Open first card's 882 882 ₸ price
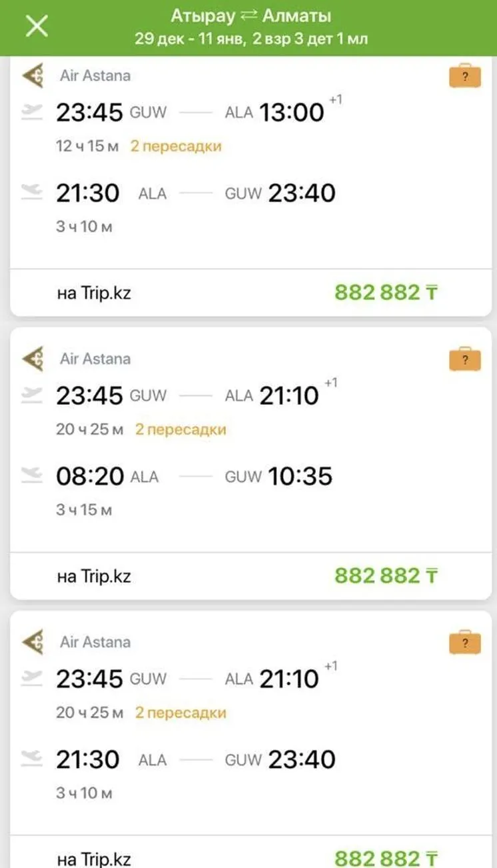 [x=386, y=292]
